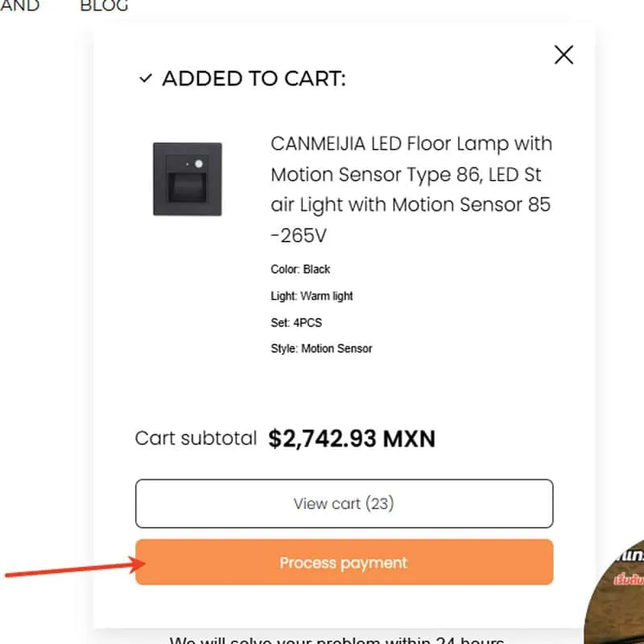Screen dimensions: 644x644
Task: Select the partially visible AND menu item
Action: click(x=20, y=6)
